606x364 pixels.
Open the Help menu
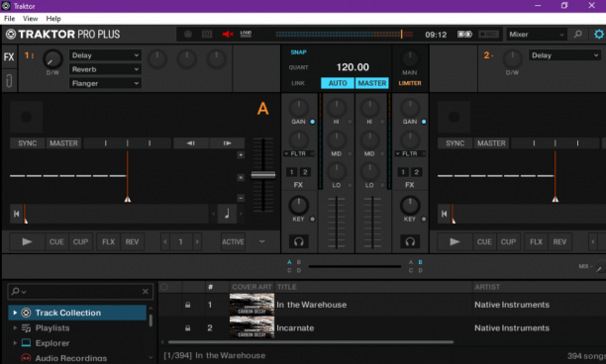point(53,19)
